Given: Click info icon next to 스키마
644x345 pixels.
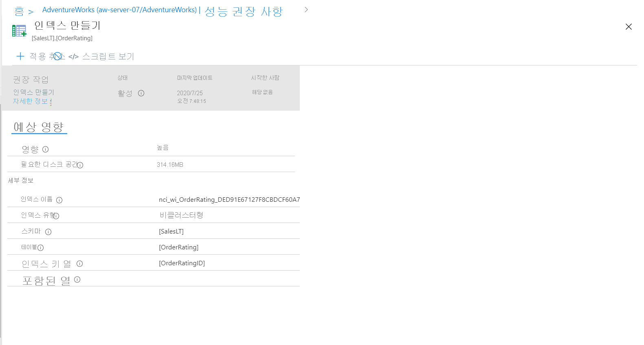Looking at the screenshot, I should (48, 232).
